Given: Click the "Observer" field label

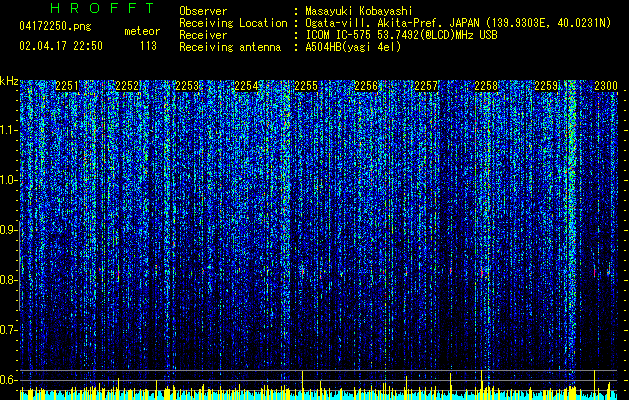Looking at the screenshot, I should [203, 11].
